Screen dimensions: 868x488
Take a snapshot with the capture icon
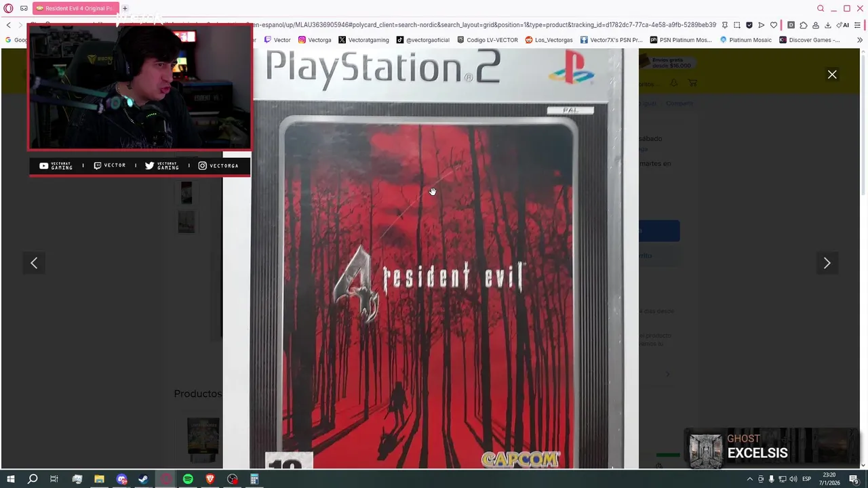click(736, 25)
